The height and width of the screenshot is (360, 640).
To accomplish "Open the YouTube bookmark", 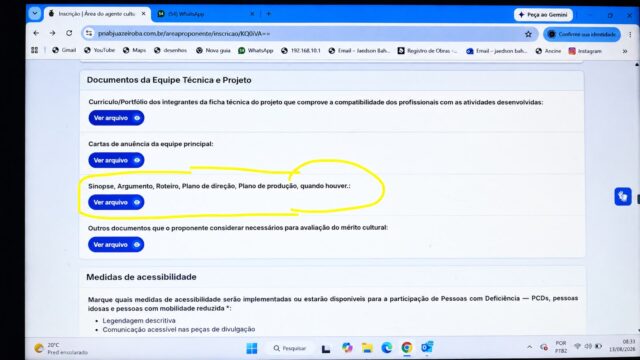I will 99,50.
